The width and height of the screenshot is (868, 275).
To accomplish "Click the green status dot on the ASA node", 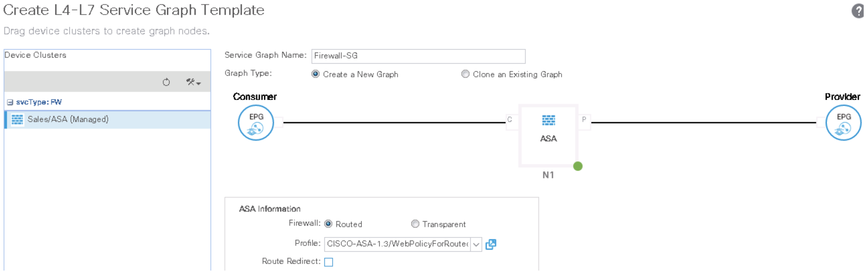I will pyautogui.click(x=578, y=166).
